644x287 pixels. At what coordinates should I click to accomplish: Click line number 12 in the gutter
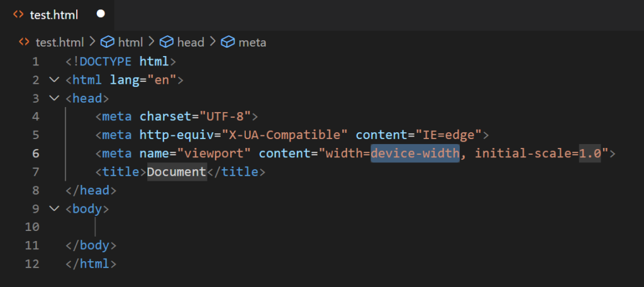click(x=32, y=264)
